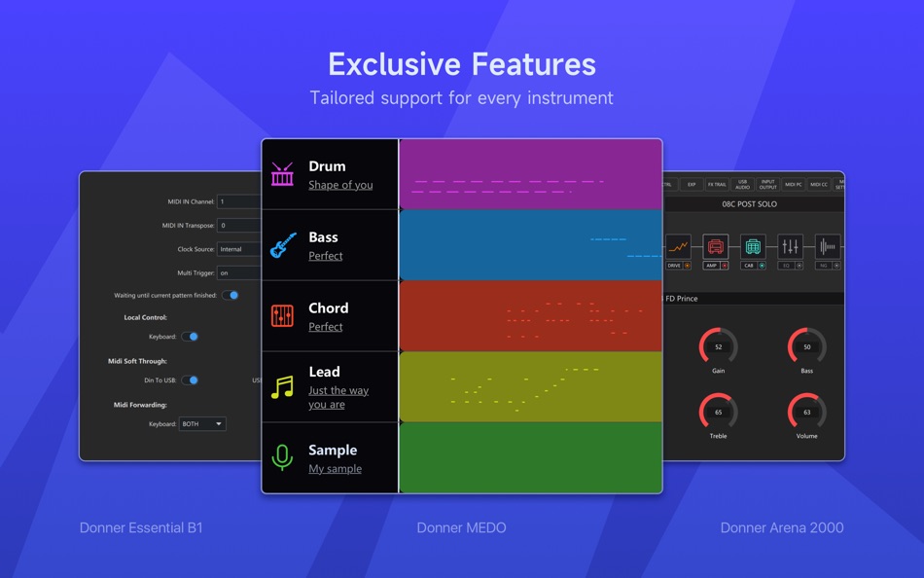Open the Midi Forwarding Keyboard BOTH dropdown

tap(202, 423)
